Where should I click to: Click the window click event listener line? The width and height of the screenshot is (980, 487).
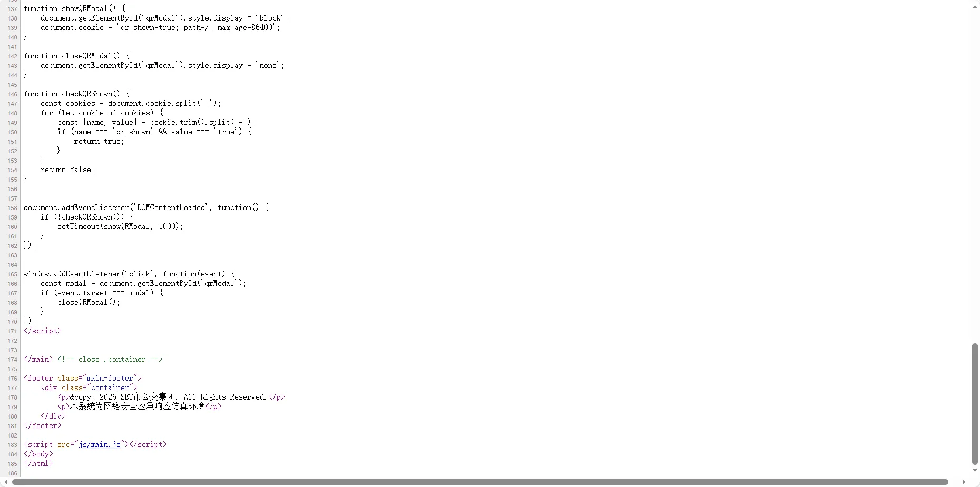(130, 274)
